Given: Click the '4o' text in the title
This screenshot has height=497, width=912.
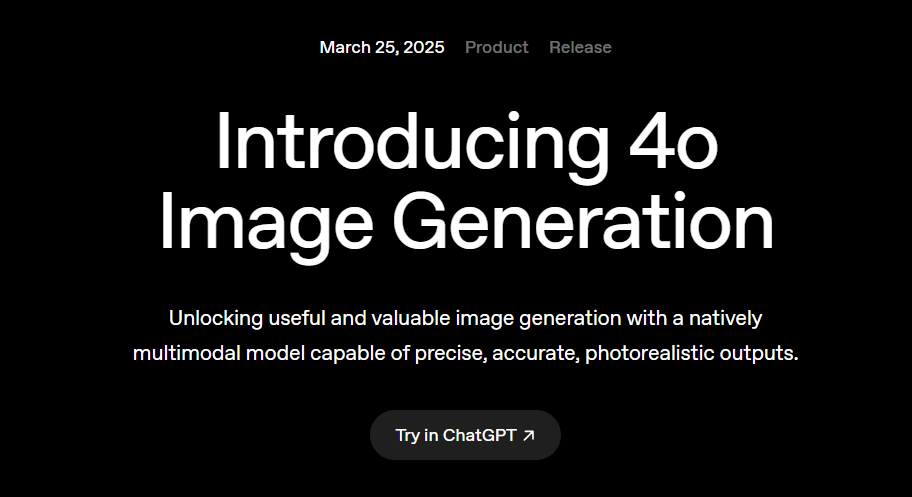Looking at the screenshot, I should [x=674, y=143].
